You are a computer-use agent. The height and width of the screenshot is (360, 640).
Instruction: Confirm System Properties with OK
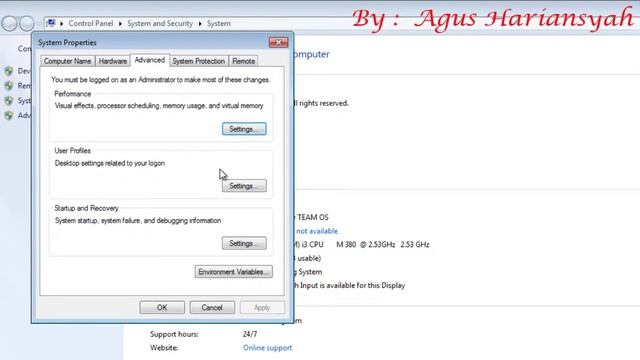click(x=162, y=307)
